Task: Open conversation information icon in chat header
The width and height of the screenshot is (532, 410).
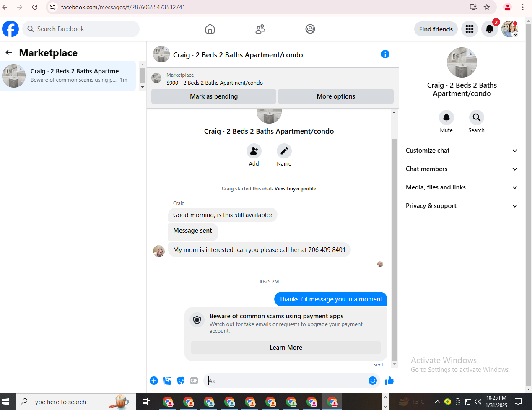Action: tap(385, 54)
